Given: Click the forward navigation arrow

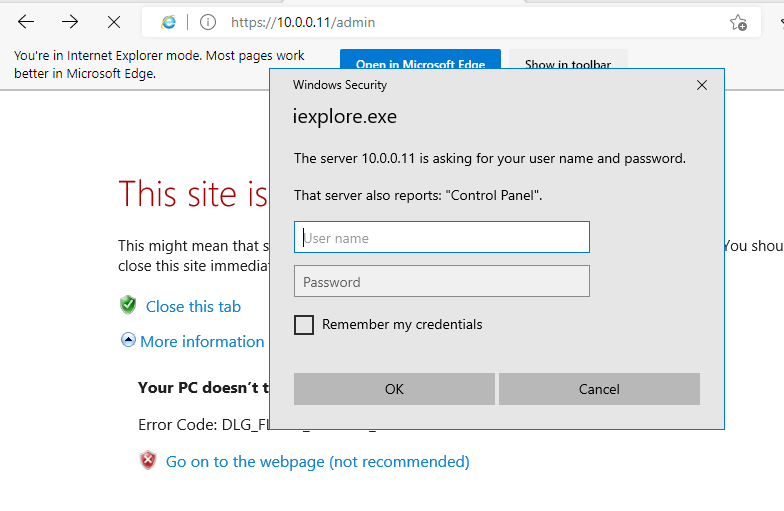Looking at the screenshot, I should (x=70, y=22).
